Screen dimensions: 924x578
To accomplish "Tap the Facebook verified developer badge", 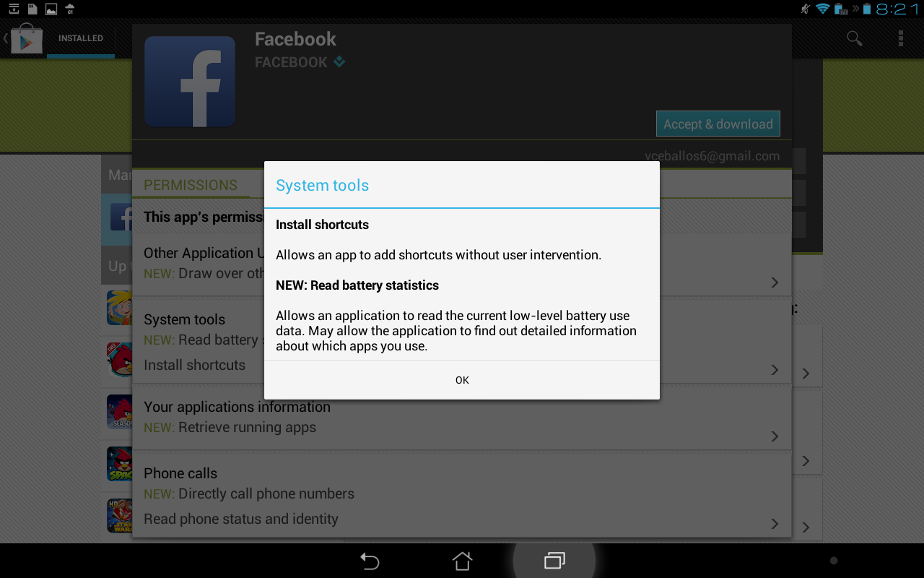I will tap(339, 62).
